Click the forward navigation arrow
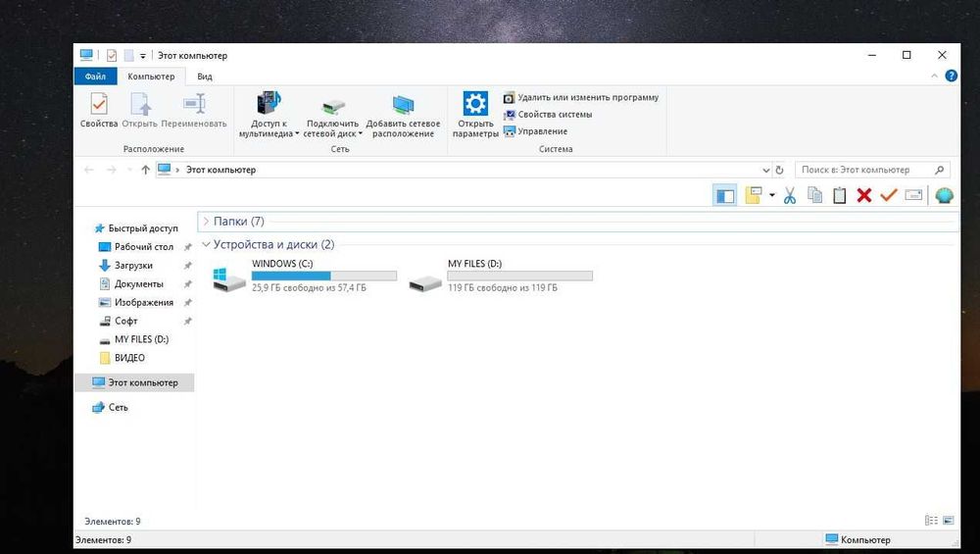Viewport: 980px width, 554px height. click(112, 170)
